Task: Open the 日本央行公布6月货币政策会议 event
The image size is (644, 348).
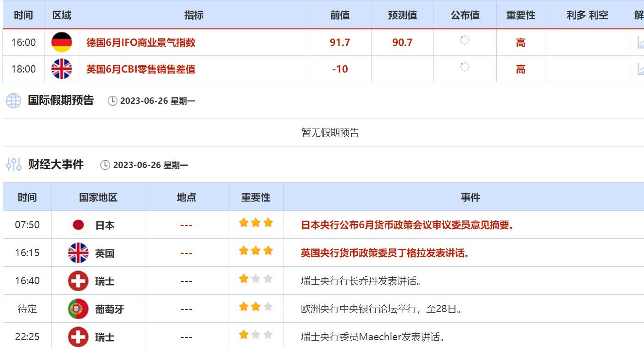Action: tap(408, 225)
